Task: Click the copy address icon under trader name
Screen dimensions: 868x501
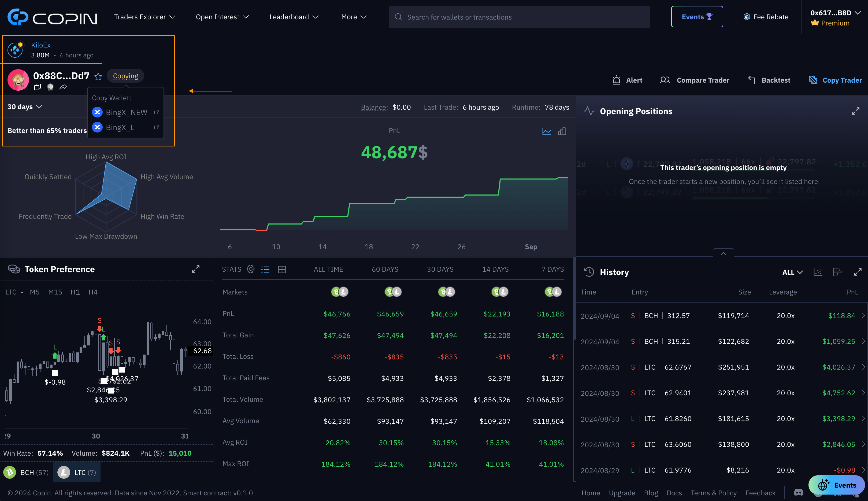Action: point(38,87)
